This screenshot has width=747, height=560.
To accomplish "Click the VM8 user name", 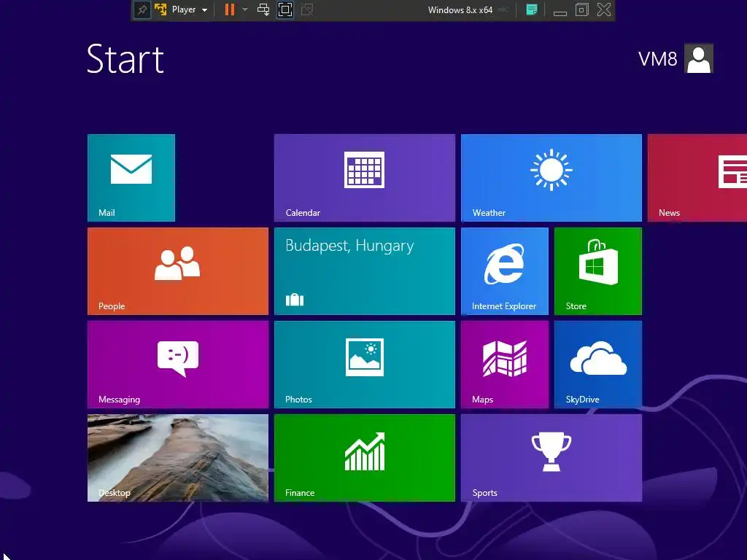I will 657,59.
